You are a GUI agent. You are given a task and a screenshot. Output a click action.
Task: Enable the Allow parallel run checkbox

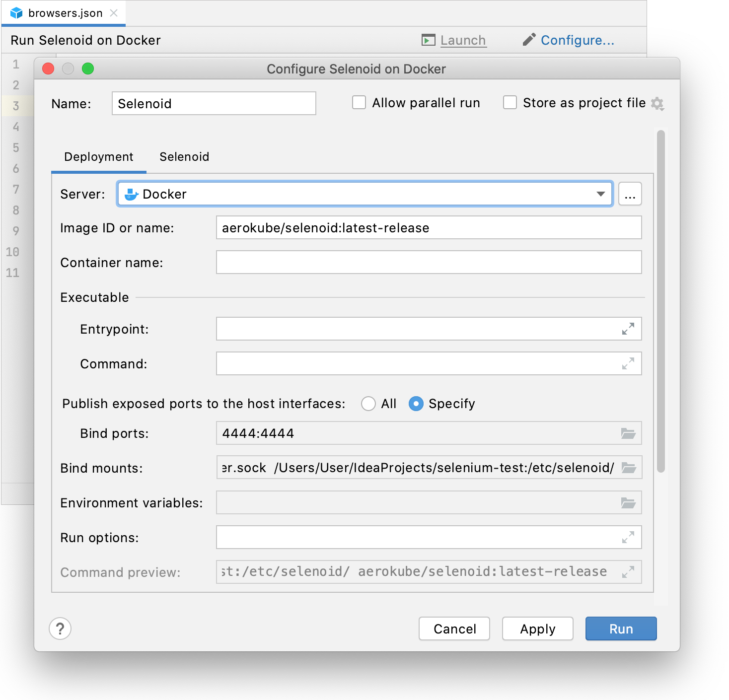tap(359, 102)
